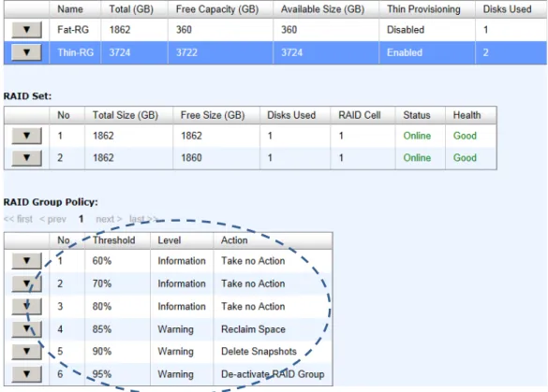Jump to the 'last >>' pagination link
Image resolution: width=548 pixels, height=392 pixels.
tap(143, 219)
